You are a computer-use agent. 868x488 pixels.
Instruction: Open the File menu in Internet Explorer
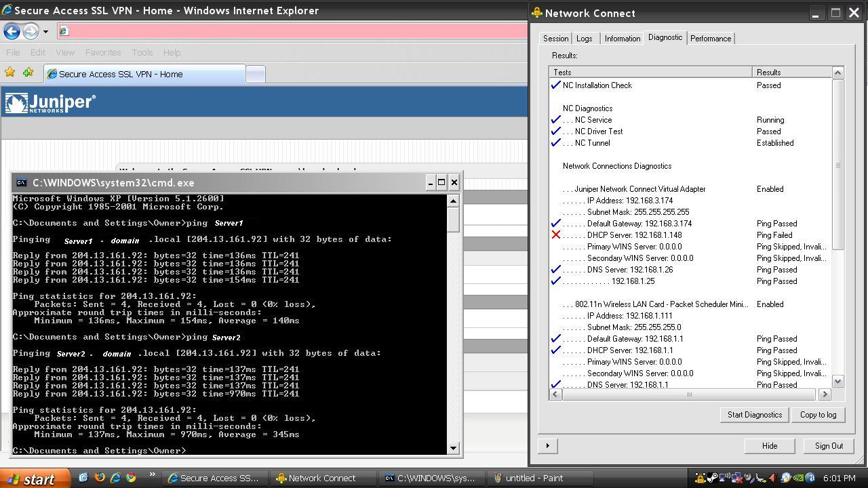point(13,52)
